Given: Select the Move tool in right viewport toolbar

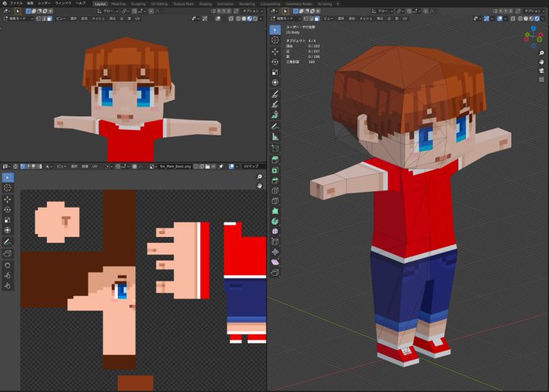Looking at the screenshot, I should (x=275, y=52).
